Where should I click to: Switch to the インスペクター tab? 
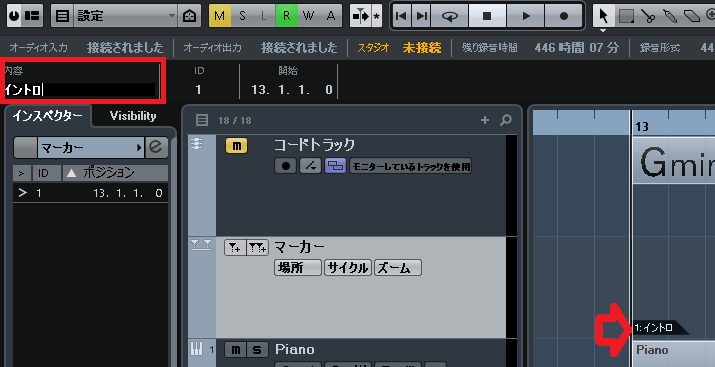pos(47,116)
